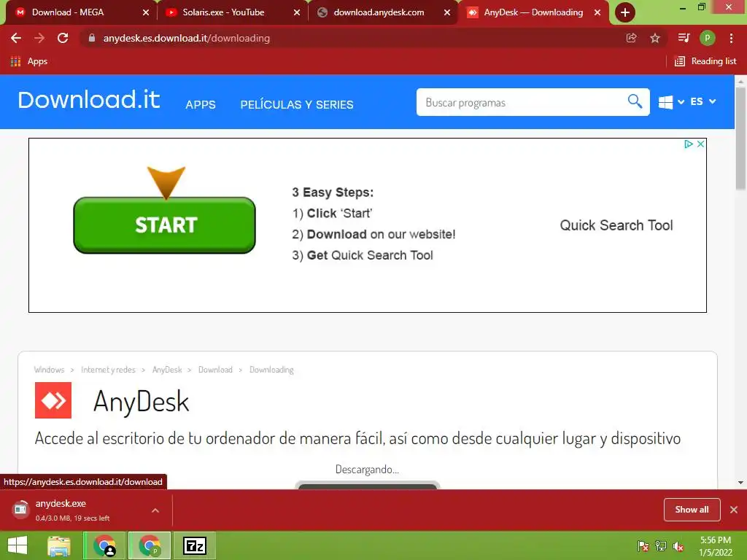Open the Windows Start menu
The image size is (747, 560).
click(x=18, y=545)
